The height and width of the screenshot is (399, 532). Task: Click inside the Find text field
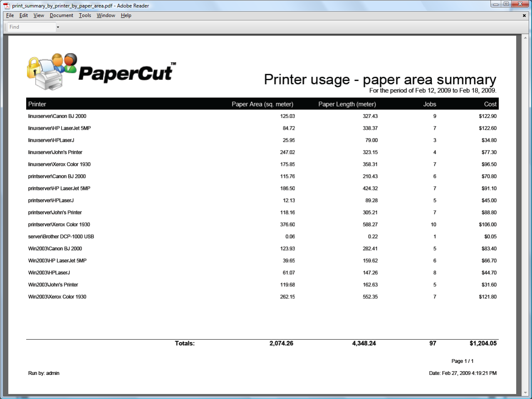tap(31, 27)
